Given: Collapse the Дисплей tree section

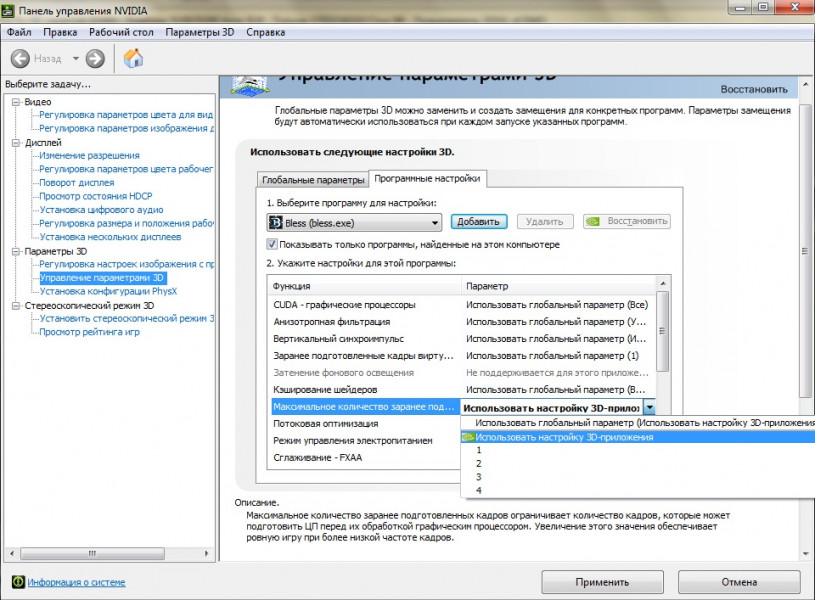Looking at the screenshot, I should pos(16,143).
